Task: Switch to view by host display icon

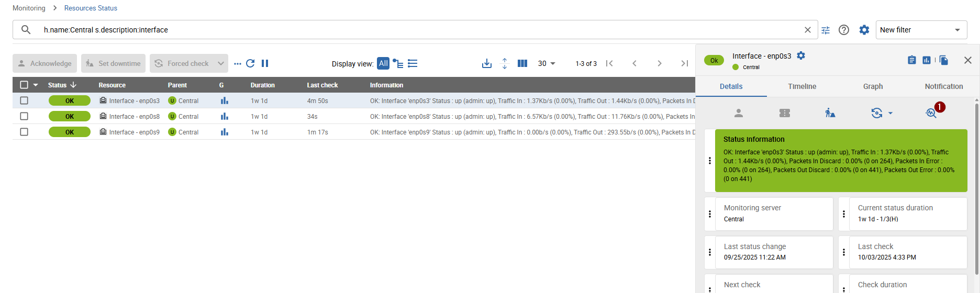Action: tap(398, 63)
